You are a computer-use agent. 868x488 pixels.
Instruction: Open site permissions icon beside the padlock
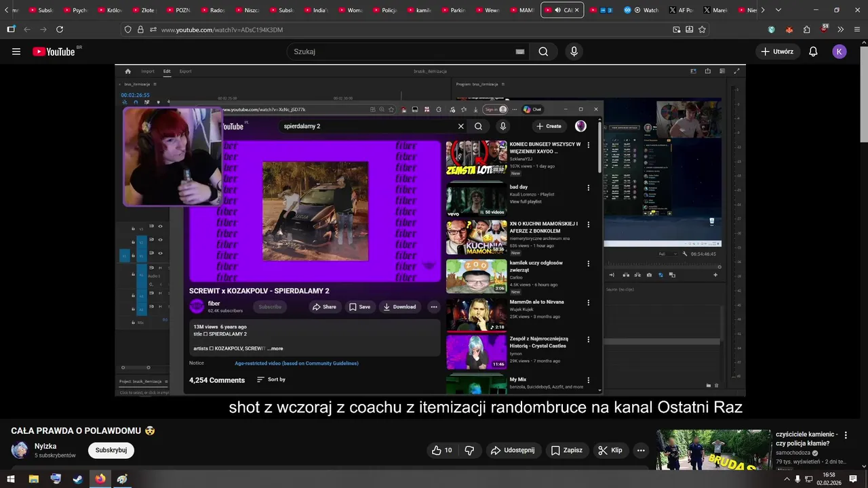click(153, 30)
